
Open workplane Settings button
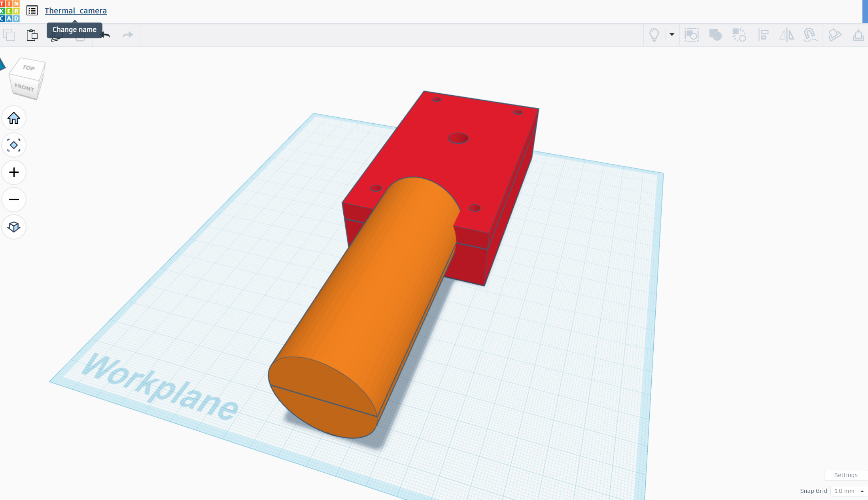point(846,475)
